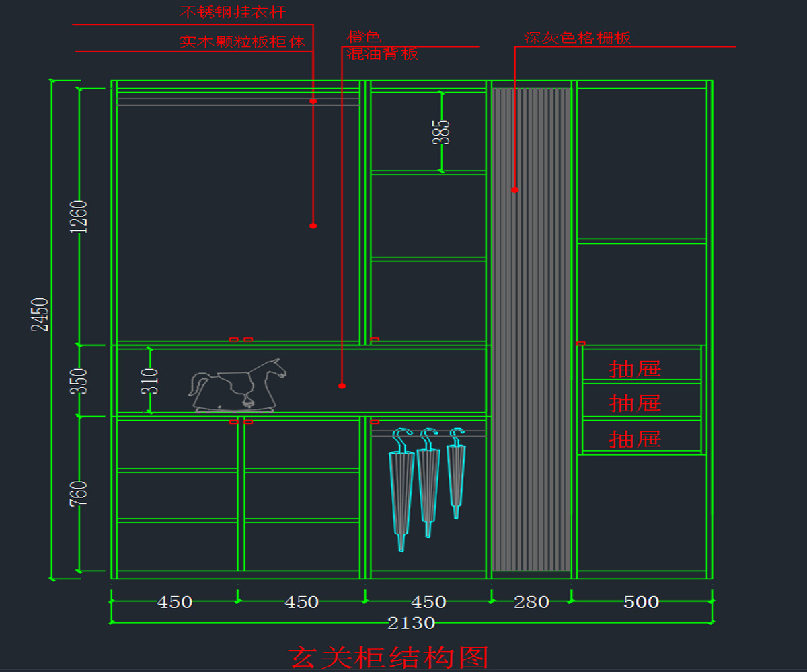The width and height of the screenshot is (807, 672).
Task: Select the title text 玄关柜结构图
Action: tap(389, 657)
